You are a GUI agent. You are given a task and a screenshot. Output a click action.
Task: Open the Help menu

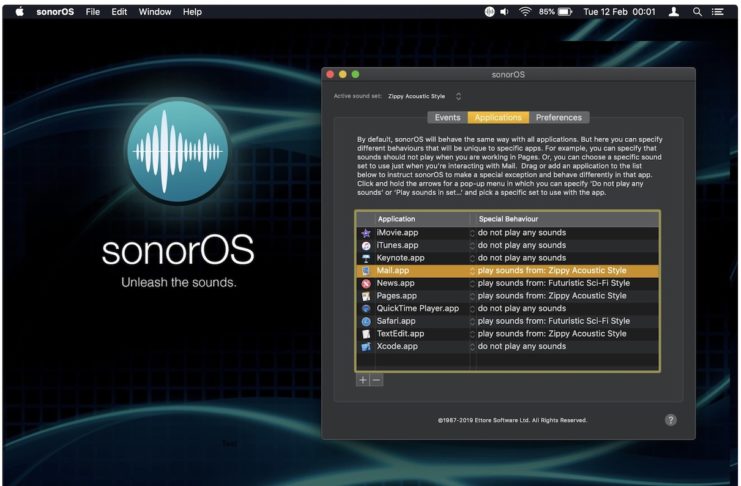click(192, 12)
